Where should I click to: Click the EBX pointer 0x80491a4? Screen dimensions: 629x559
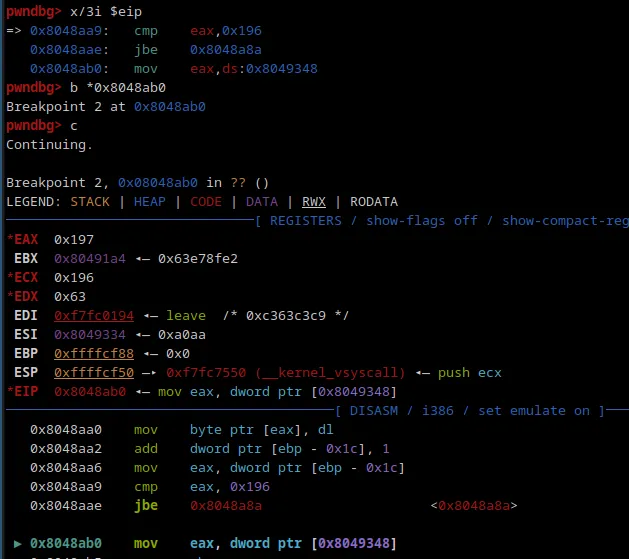coord(90,259)
